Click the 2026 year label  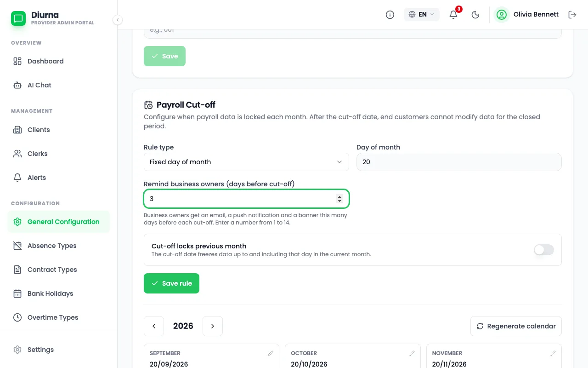(183, 326)
